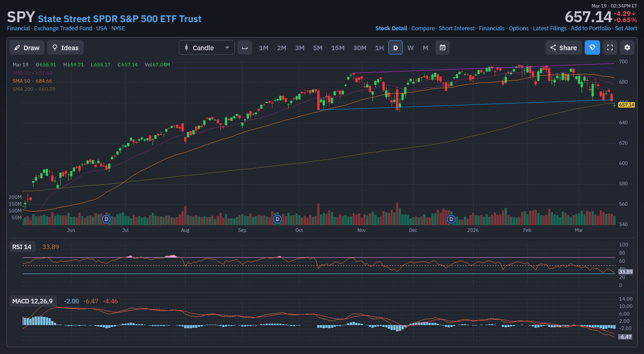The image size is (644, 354).
Task: Open the date range calendar picker
Action: [442, 47]
